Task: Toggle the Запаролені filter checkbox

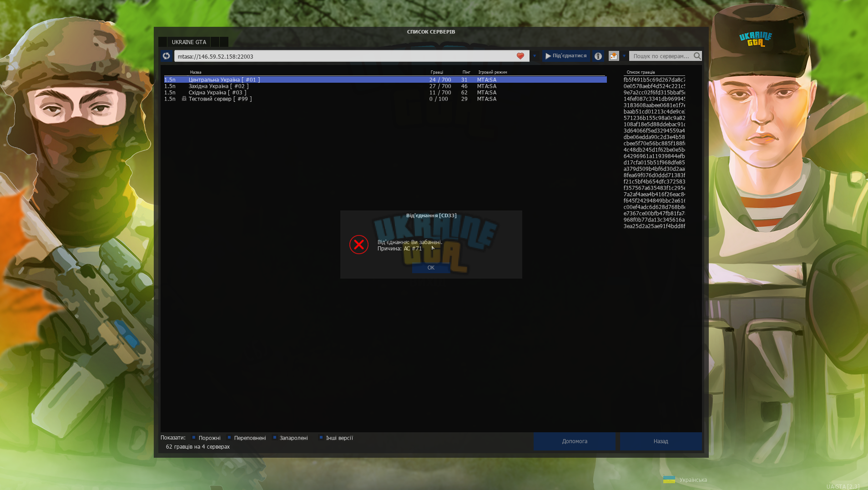Action: point(275,438)
